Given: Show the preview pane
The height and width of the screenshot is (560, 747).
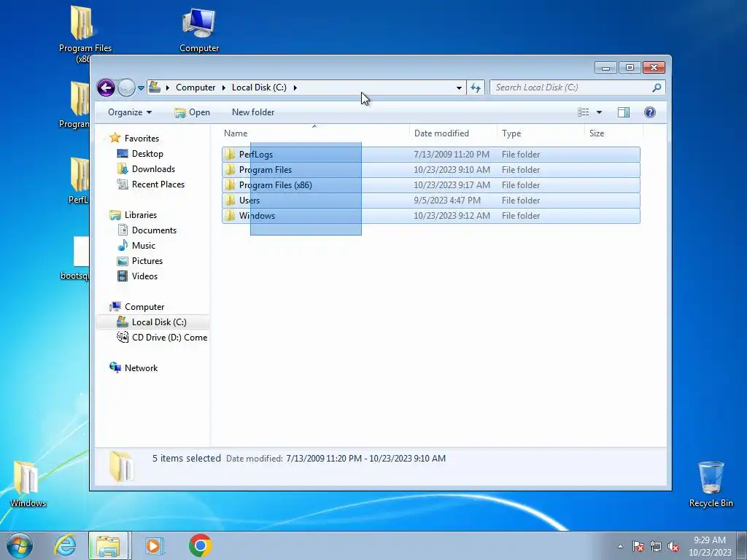Looking at the screenshot, I should click(x=624, y=112).
